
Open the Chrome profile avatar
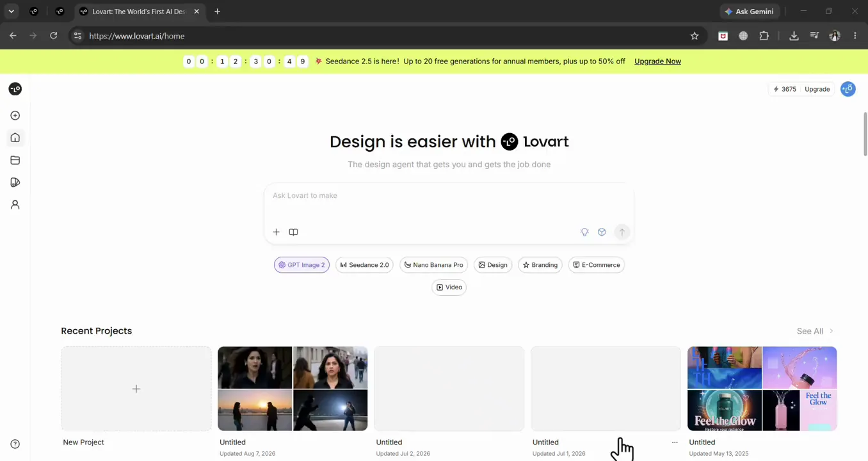(835, 36)
